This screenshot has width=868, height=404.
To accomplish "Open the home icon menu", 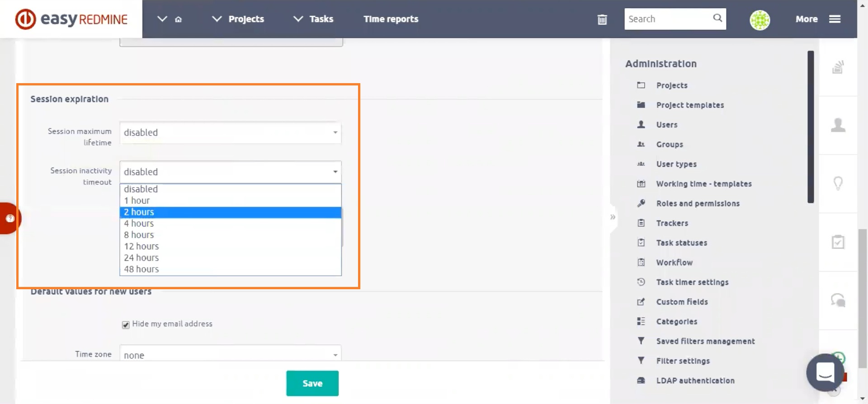I will tap(178, 19).
